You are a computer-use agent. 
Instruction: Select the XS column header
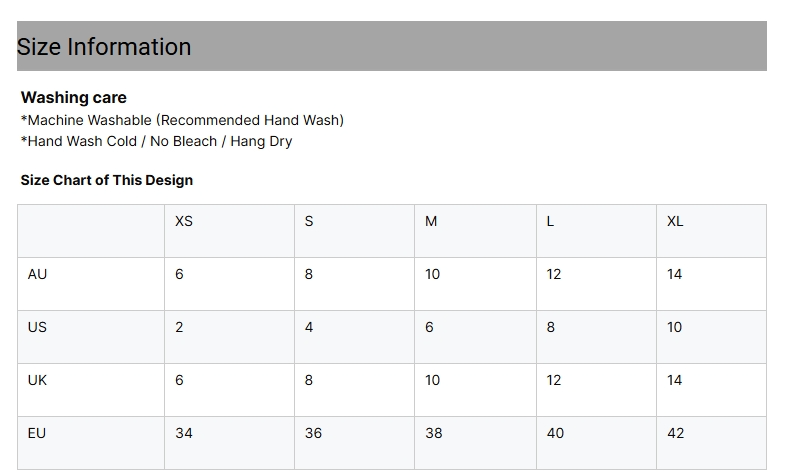click(x=184, y=221)
